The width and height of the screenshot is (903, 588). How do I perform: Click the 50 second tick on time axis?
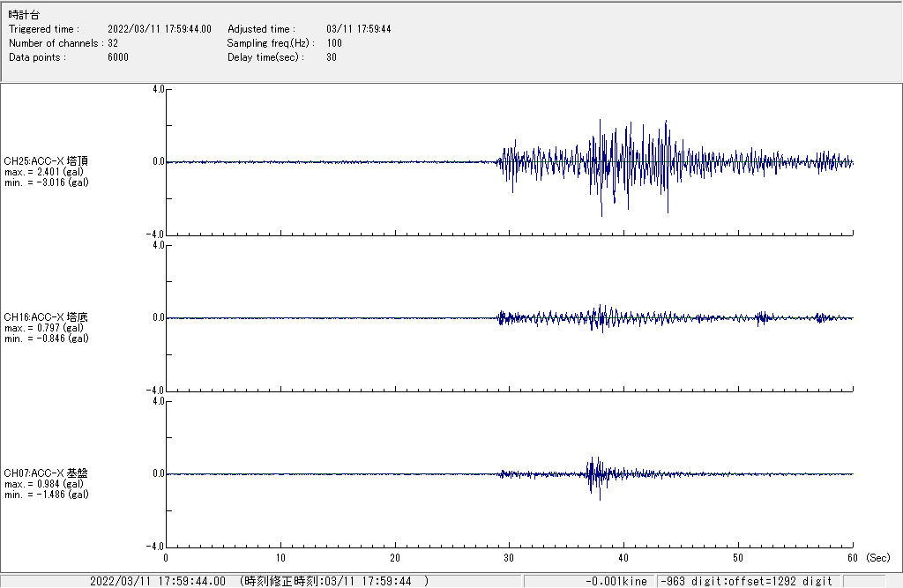coord(738,557)
